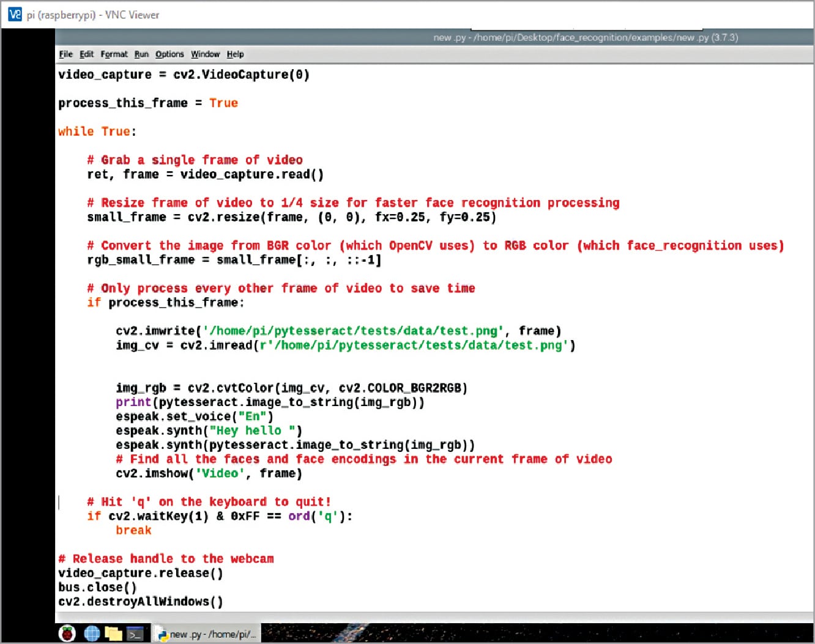Click the cv2.VideoCapture(0) line
The width and height of the screenshot is (815, 644).
pyautogui.click(x=184, y=75)
